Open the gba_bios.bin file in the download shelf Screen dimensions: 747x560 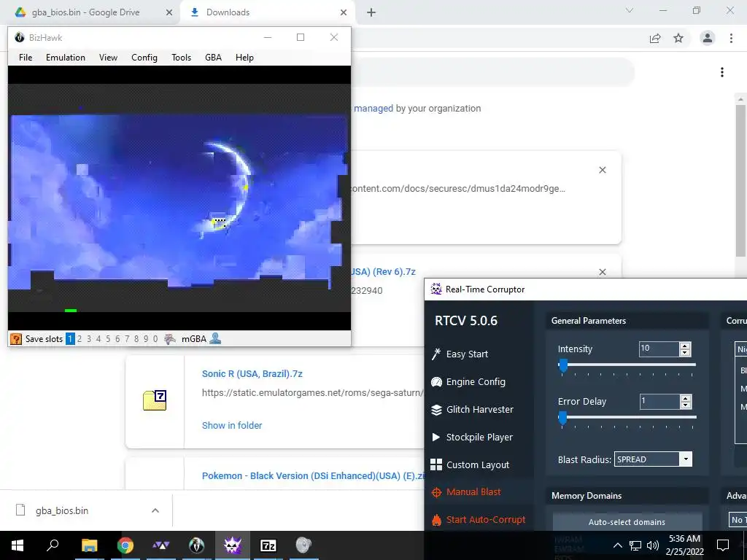pyautogui.click(x=62, y=510)
